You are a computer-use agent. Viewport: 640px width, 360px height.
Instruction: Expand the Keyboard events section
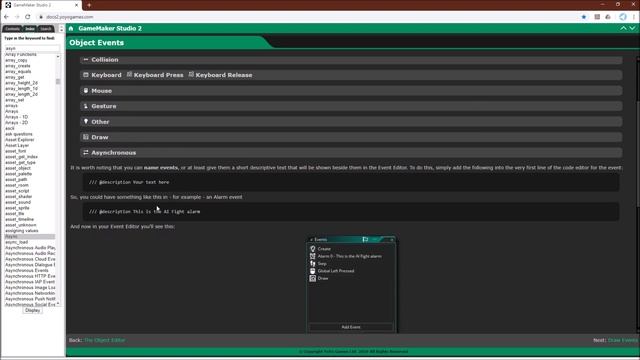tap(351, 75)
